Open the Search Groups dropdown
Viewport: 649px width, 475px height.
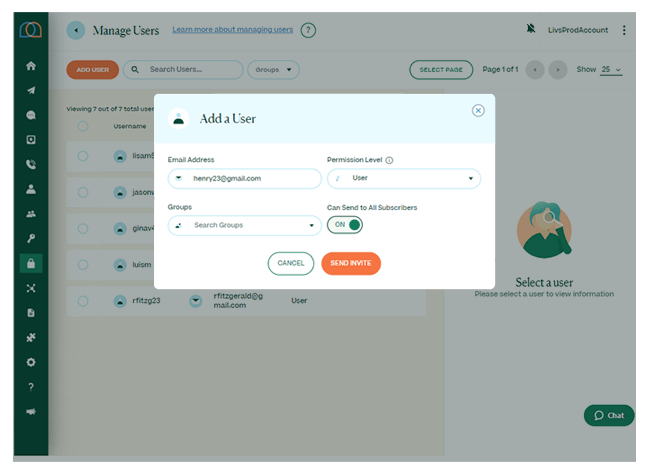pos(245,226)
